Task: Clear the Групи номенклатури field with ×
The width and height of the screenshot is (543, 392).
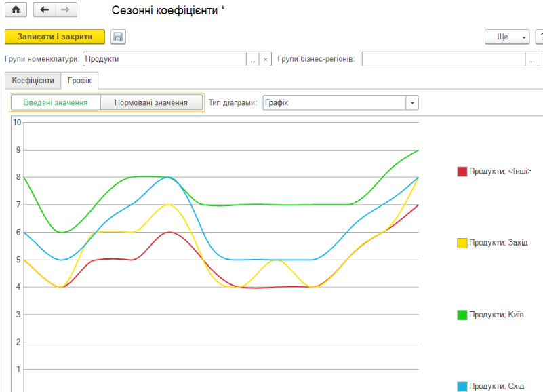Action: [x=265, y=59]
